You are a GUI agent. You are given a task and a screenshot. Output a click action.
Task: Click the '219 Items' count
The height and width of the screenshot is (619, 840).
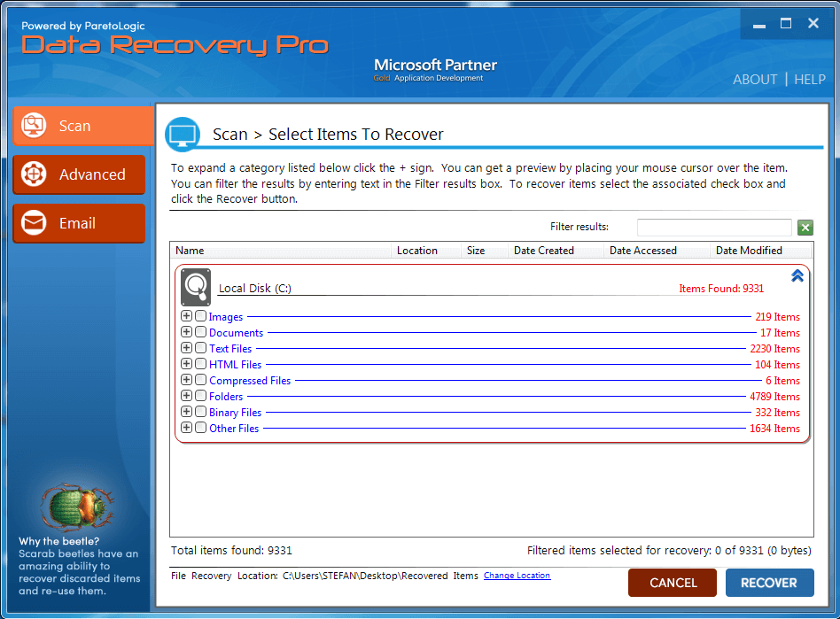[x=777, y=317]
